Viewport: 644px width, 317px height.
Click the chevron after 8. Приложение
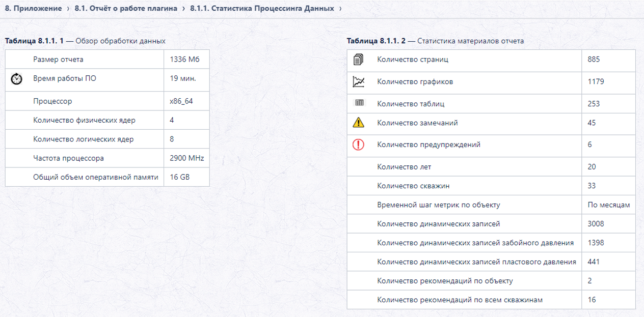[68, 9]
